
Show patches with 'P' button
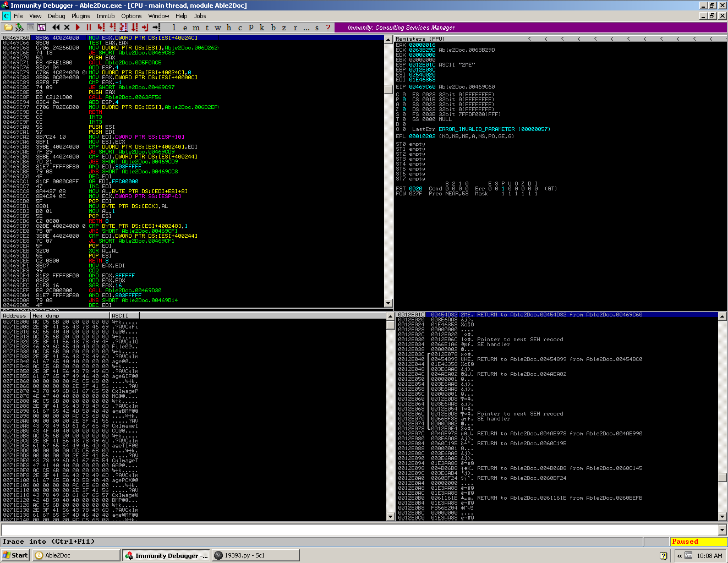pos(251,27)
